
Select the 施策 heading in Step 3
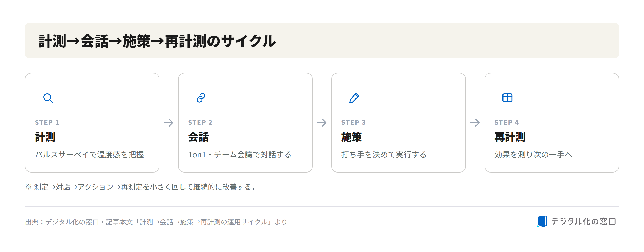coord(352,137)
